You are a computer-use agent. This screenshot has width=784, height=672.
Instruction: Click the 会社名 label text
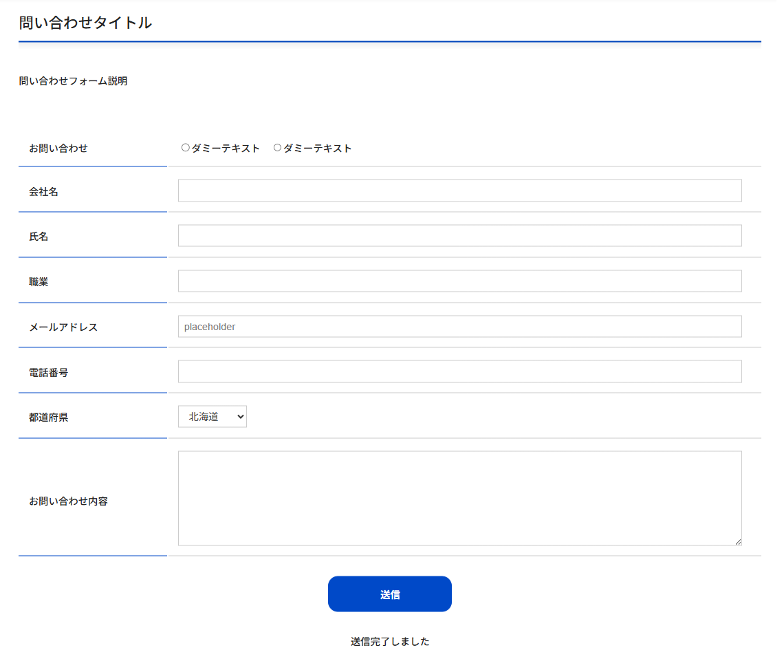43,192
